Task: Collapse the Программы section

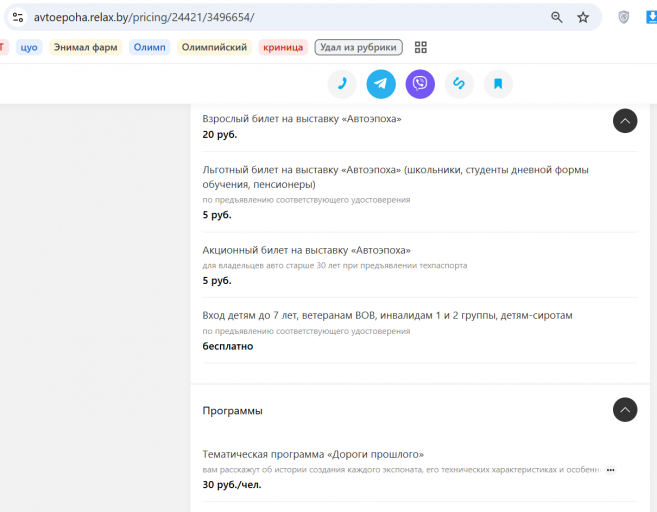Action: pyautogui.click(x=625, y=409)
